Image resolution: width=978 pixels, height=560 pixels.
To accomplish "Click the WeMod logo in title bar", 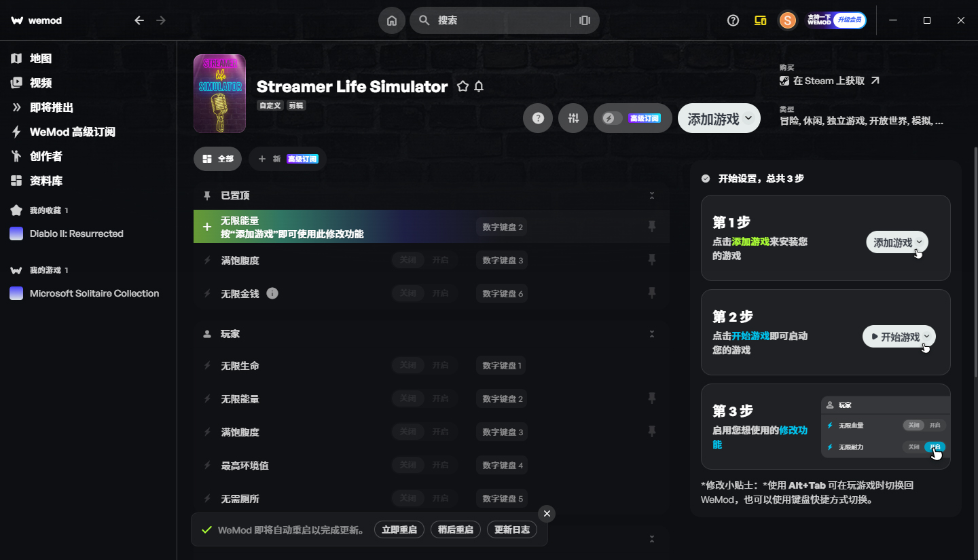I will click(37, 20).
